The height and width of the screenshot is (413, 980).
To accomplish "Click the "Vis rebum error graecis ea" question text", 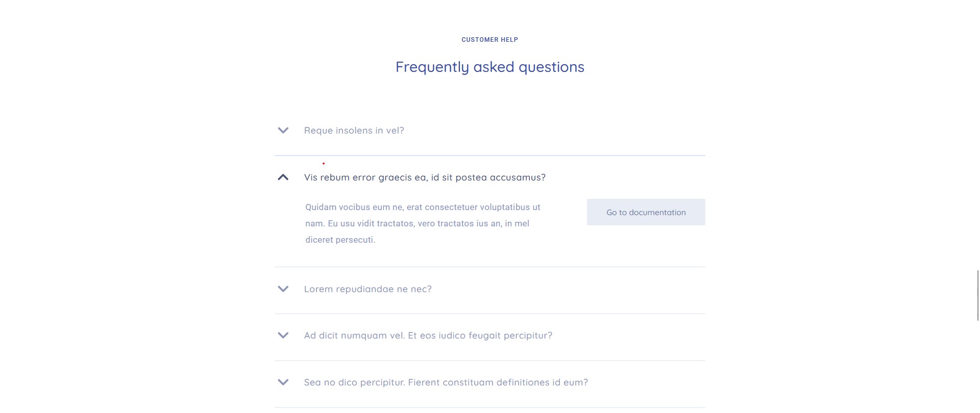I will point(425,177).
